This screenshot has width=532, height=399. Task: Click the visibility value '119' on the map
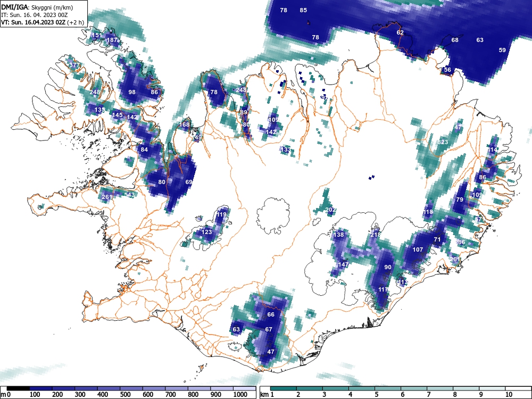click(221, 214)
